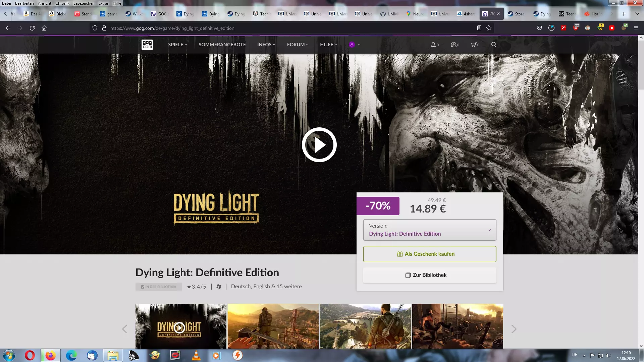List all tabs dropdown arrow
Image resolution: width=644 pixels, height=362 pixels.
(637, 14)
